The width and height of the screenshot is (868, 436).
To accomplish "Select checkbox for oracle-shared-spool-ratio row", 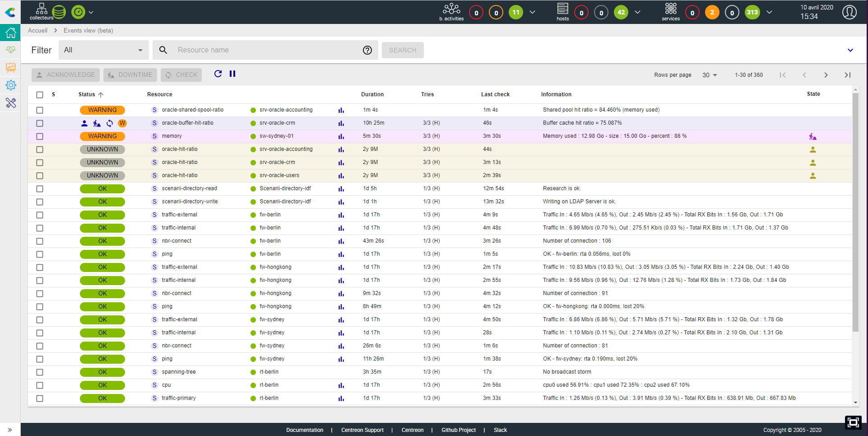I will pos(40,110).
